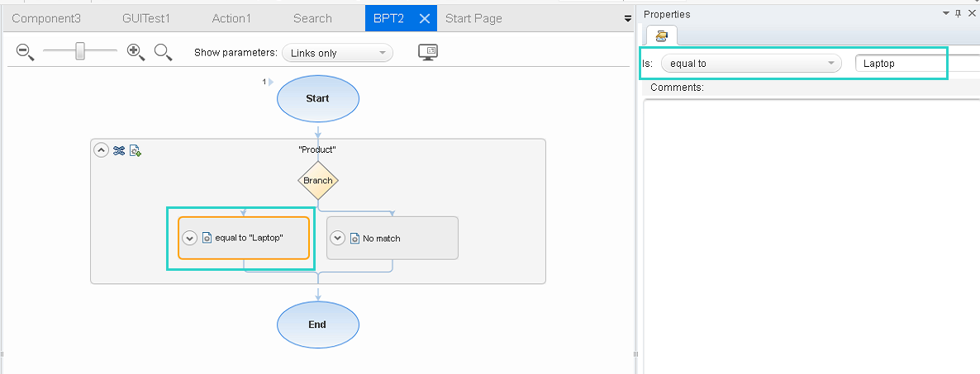
Task: Collapse the "Product" branch group
Action: tap(101, 150)
